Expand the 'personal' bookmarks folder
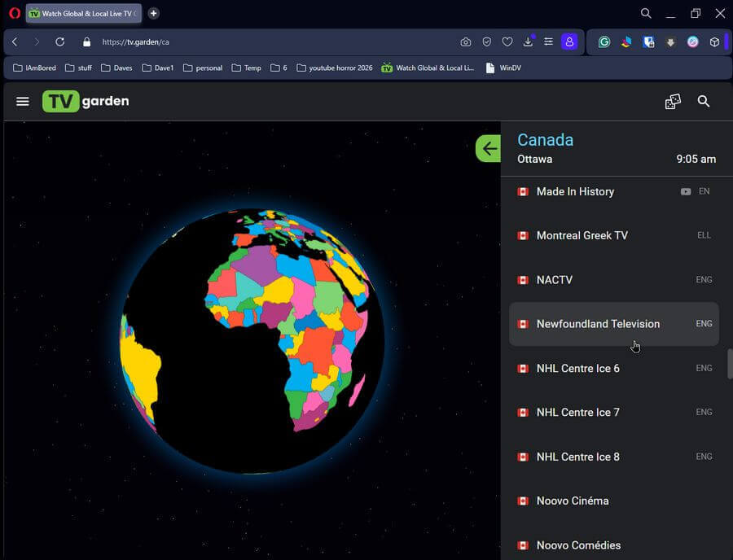This screenshot has height=560, width=733. click(203, 68)
